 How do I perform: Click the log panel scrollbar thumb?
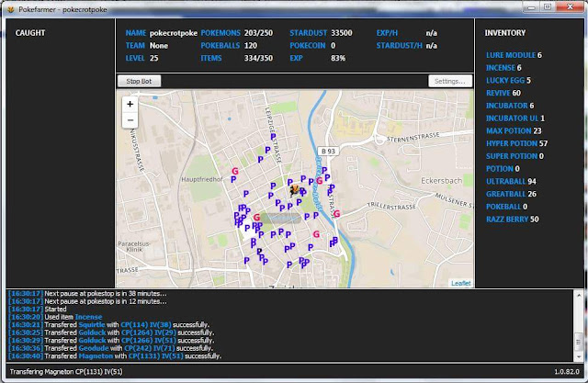pyautogui.click(x=578, y=343)
